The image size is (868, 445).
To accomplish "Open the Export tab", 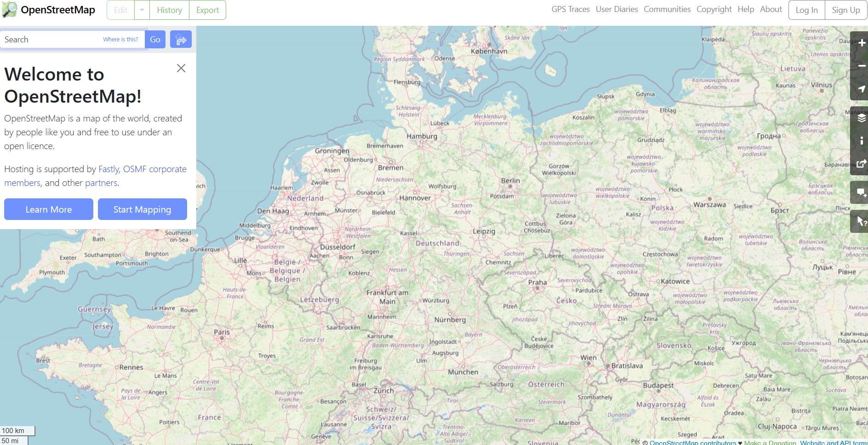I will [x=207, y=10].
